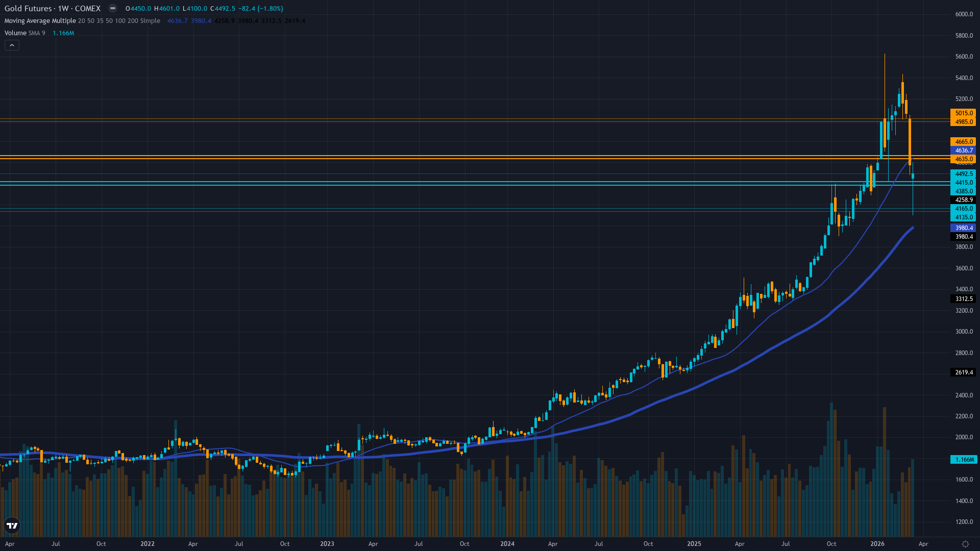
Task: Click the TradingView logo
Action: click(12, 525)
